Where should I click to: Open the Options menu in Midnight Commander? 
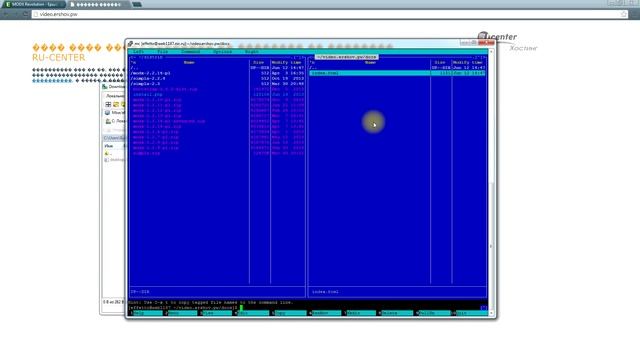222,51
